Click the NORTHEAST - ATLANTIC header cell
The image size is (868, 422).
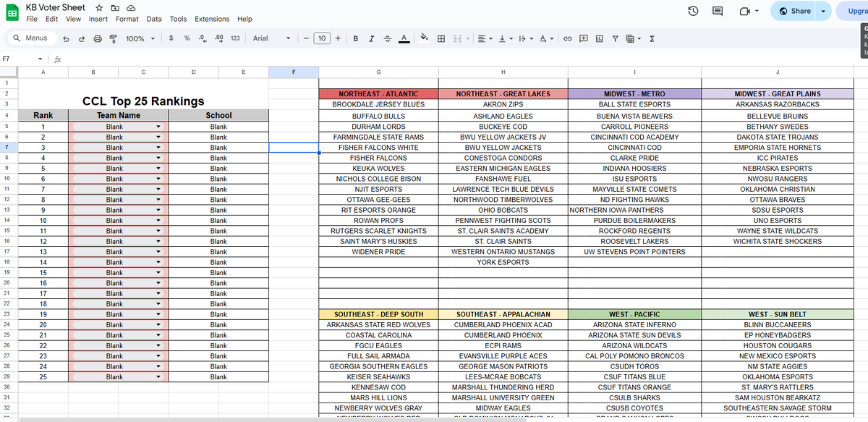coord(378,94)
